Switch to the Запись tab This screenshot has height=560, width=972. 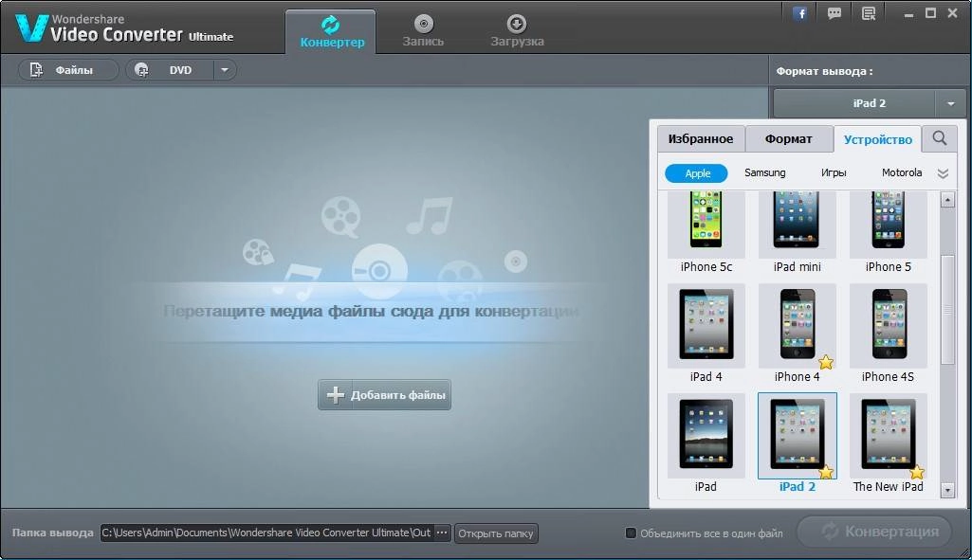[423, 31]
